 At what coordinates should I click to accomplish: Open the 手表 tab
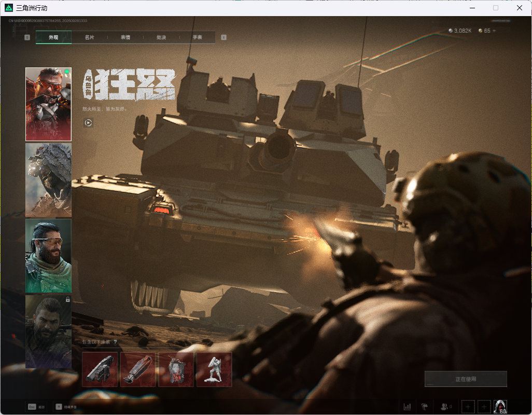pyautogui.click(x=198, y=37)
